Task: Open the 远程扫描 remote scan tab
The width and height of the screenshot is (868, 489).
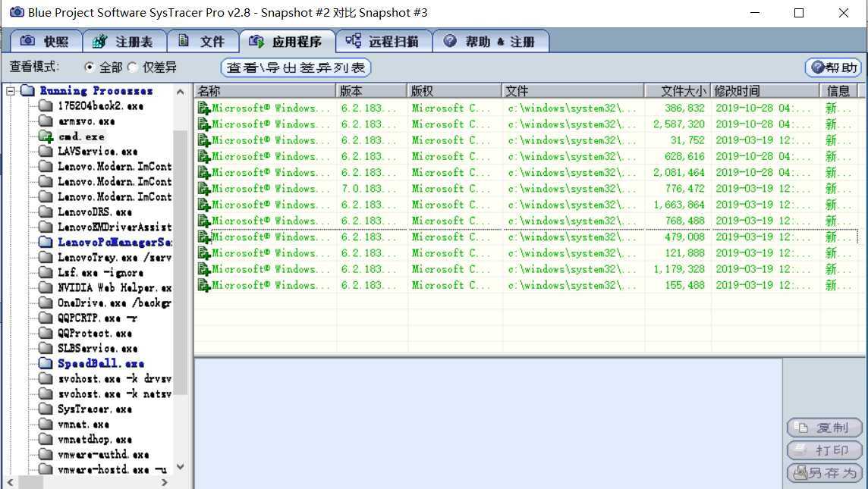Action: [384, 42]
